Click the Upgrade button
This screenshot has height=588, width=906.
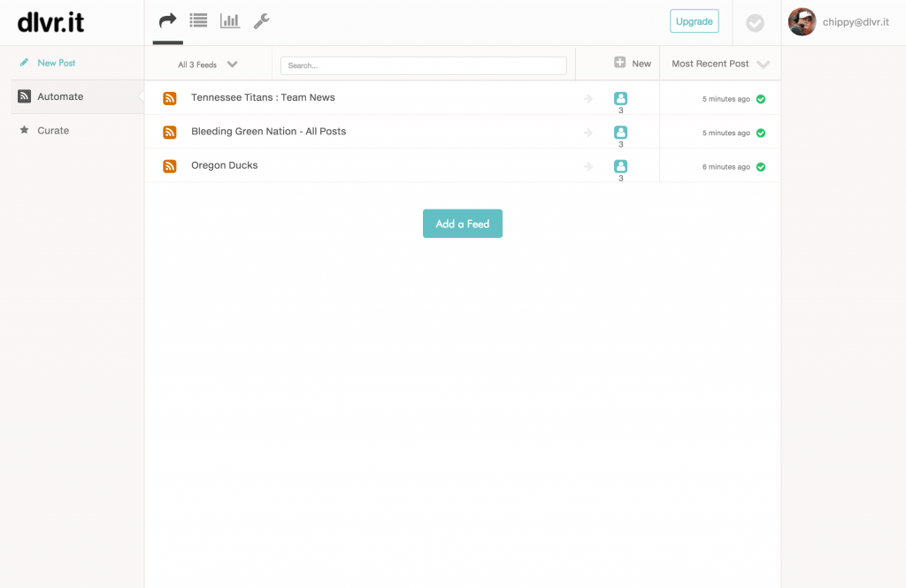pyautogui.click(x=694, y=21)
